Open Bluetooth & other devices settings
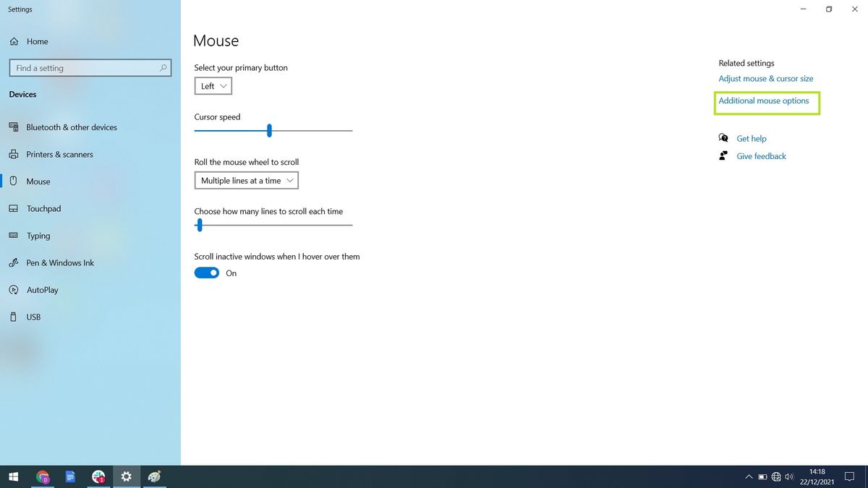The width and height of the screenshot is (868, 488). tap(72, 127)
